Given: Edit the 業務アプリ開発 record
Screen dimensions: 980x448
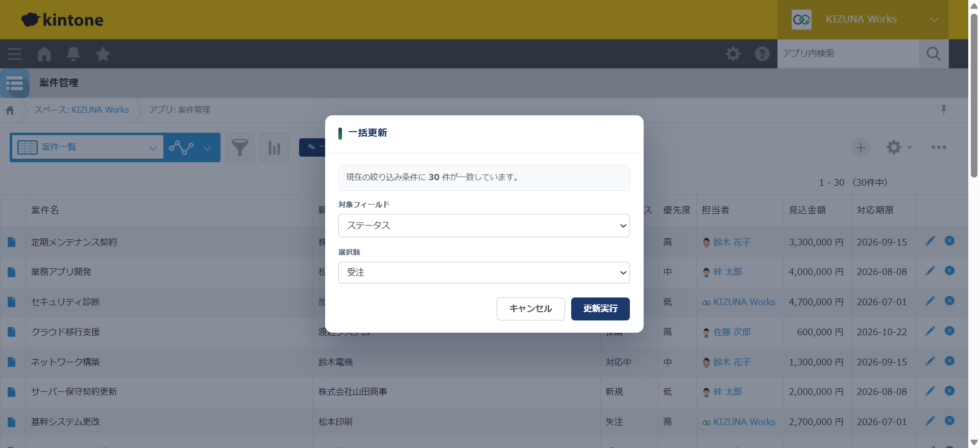Looking at the screenshot, I should (x=930, y=271).
